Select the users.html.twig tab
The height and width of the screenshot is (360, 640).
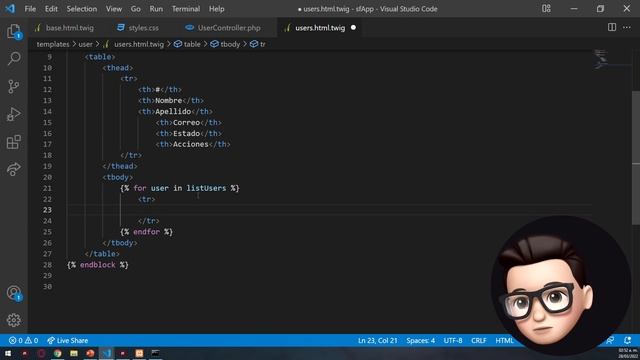320,27
